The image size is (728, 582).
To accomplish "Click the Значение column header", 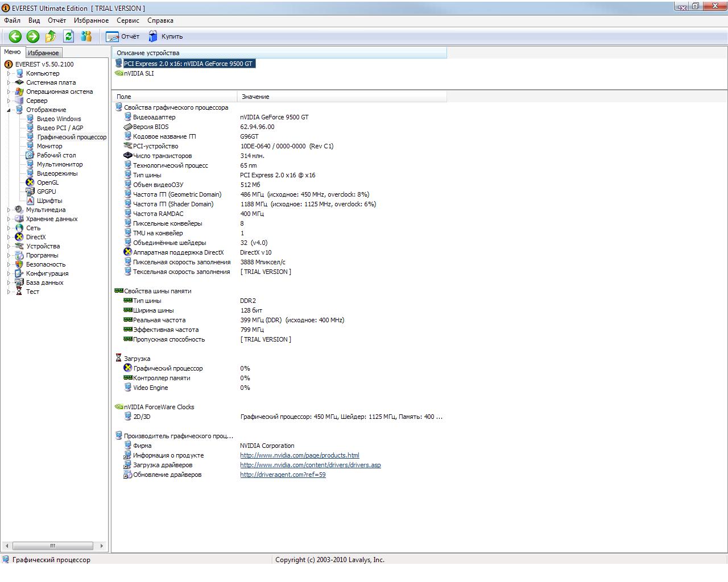I will click(342, 97).
